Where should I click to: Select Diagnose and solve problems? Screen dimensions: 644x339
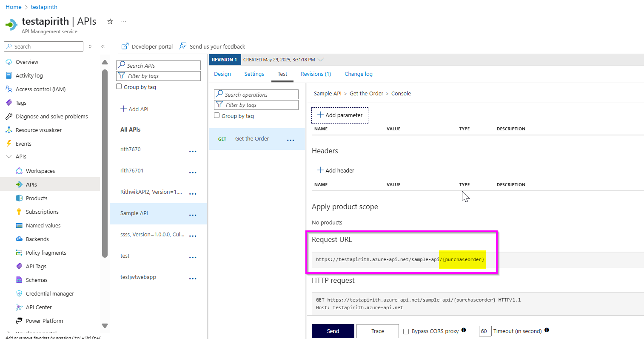click(x=52, y=116)
